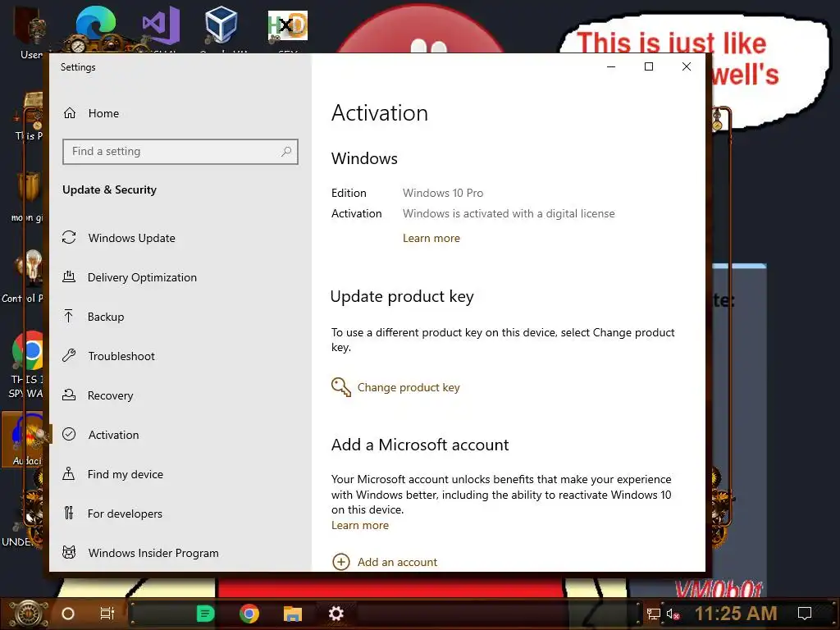Click the Delivery Optimization icon
This screenshot has height=630, width=840.
click(69, 277)
